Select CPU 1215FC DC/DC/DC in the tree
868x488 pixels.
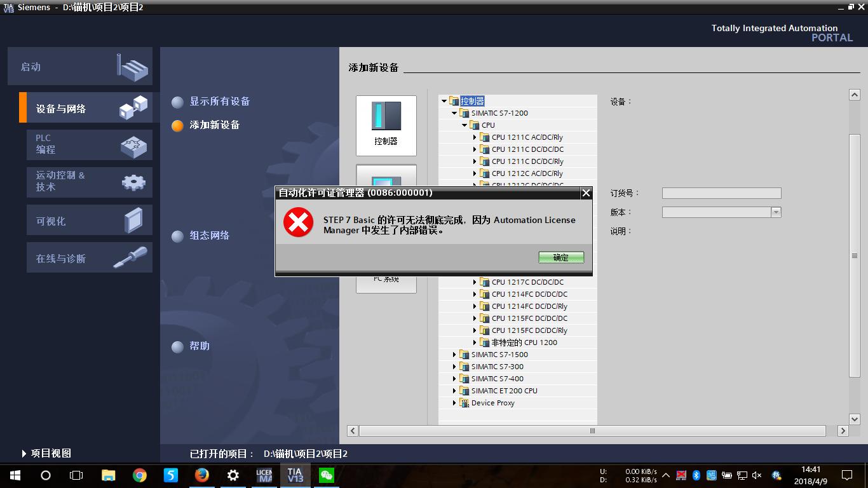529,318
